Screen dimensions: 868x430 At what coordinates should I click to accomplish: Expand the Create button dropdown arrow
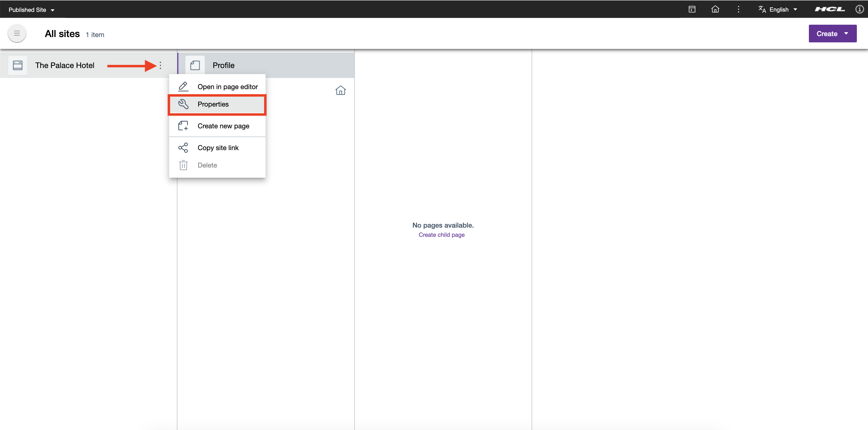[846, 33]
